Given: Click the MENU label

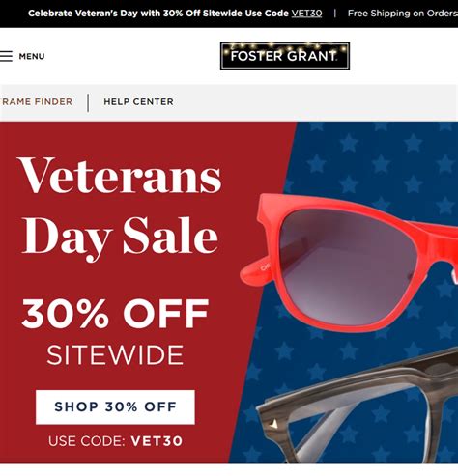Looking at the screenshot, I should (32, 56).
